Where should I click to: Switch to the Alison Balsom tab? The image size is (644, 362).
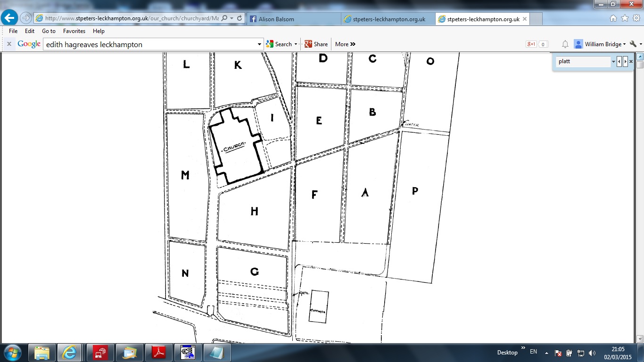point(293,19)
